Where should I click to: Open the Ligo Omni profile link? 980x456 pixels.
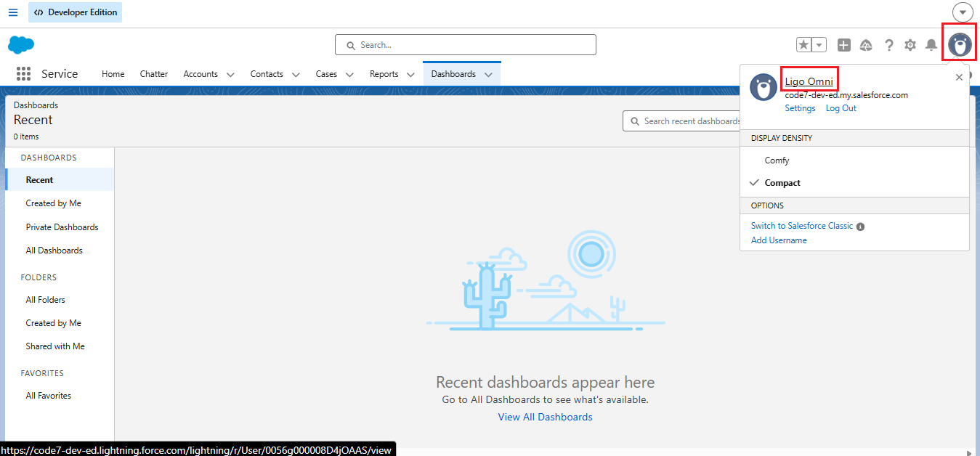pyautogui.click(x=809, y=81)
